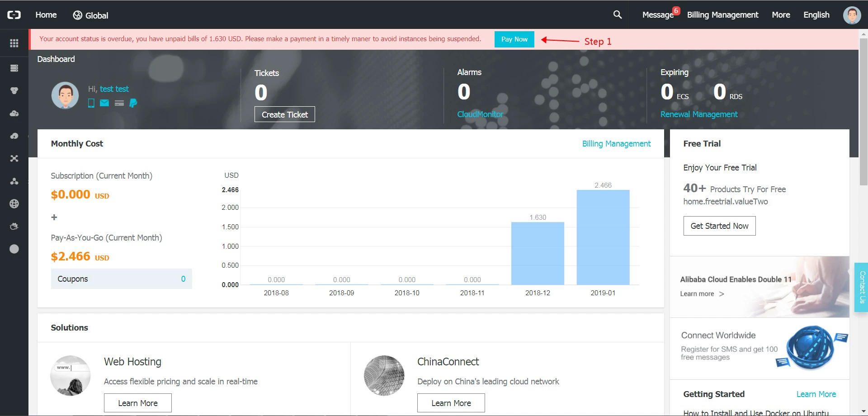The image size is (868, 416).
Task: Click the Alarms count 0
Action: [x=464, y=92]
